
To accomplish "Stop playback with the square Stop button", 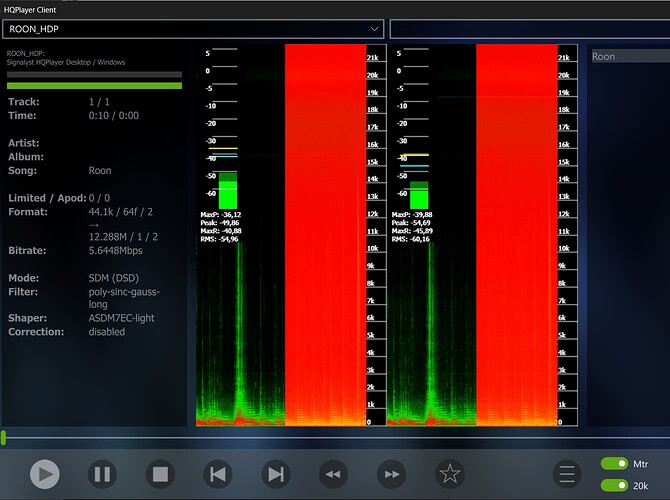I will [160, 474].
